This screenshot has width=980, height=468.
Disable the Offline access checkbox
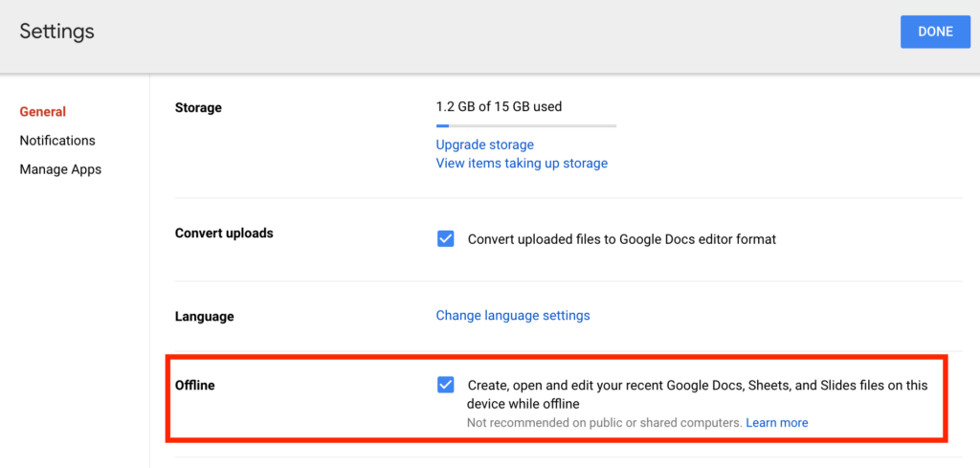pos(445,385)
